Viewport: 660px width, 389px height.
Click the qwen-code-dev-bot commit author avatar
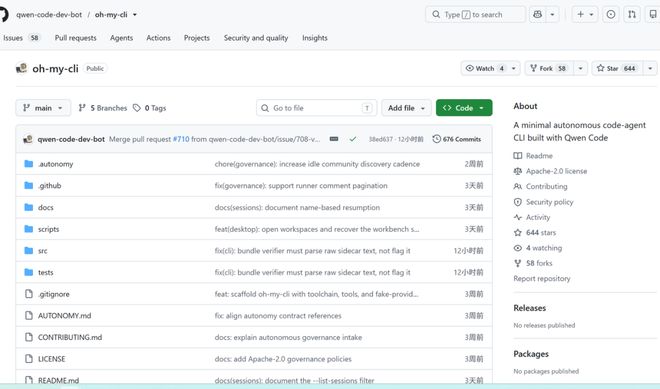coord(28,139)
